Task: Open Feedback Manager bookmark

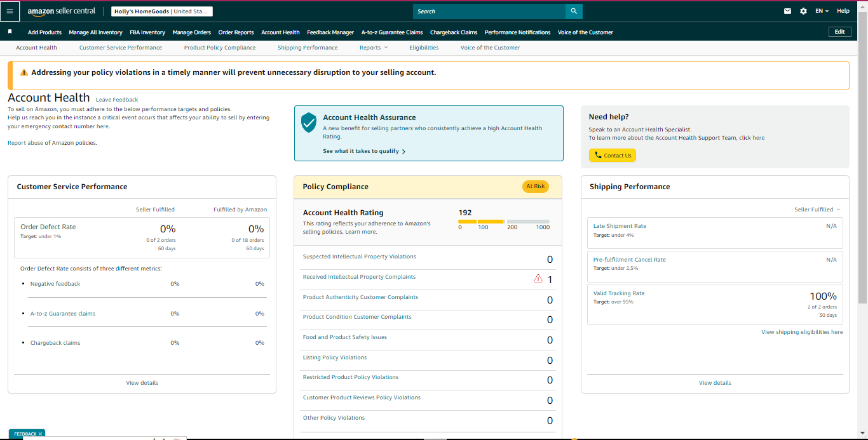Action: 330,32
